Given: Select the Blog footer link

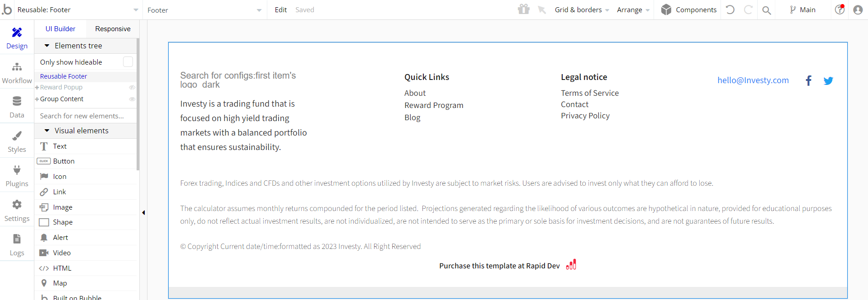Looking at the screenshot, I should (x=413, y=117).
